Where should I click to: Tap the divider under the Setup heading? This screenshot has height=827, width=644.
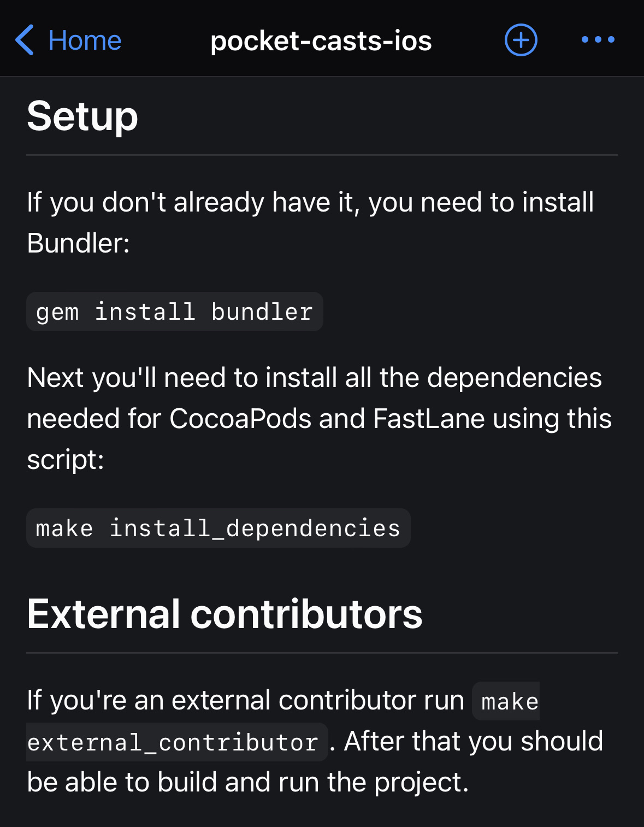pyautogui.click(x=322, y=154)
